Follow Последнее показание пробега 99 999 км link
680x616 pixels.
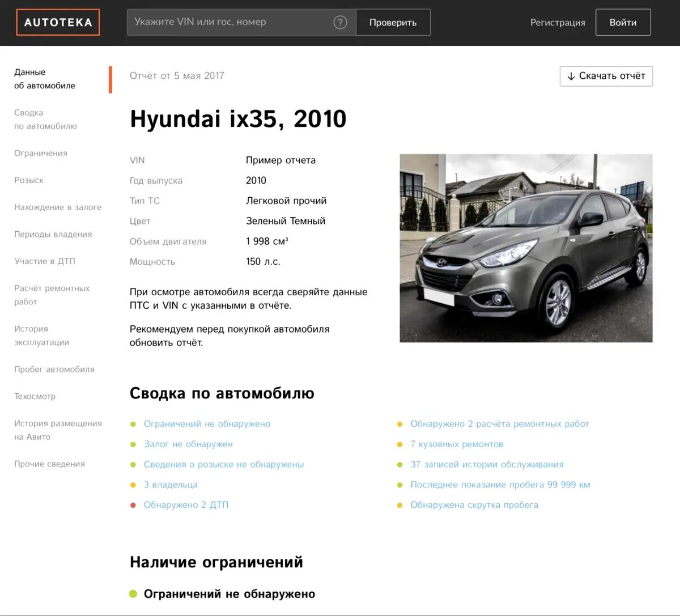(x=500, y=485)
